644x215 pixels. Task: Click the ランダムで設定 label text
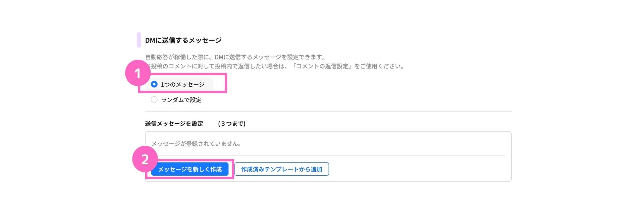click(181, 100)
